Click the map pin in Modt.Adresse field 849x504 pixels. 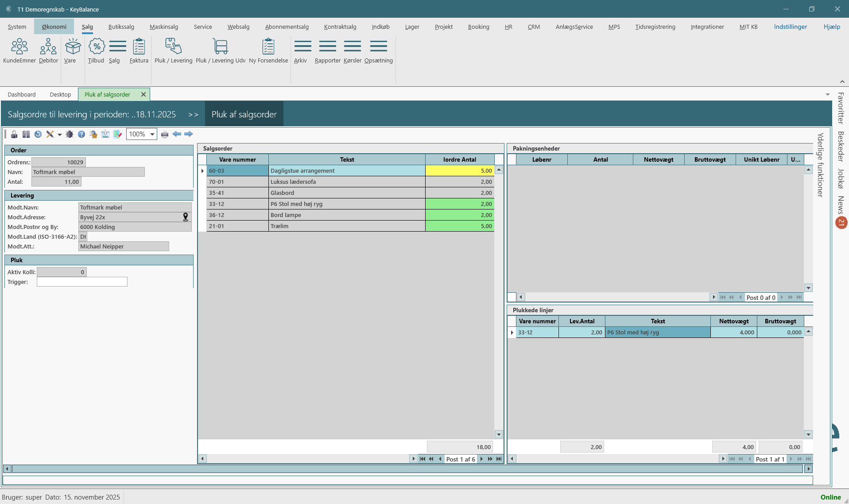(186, 217)
